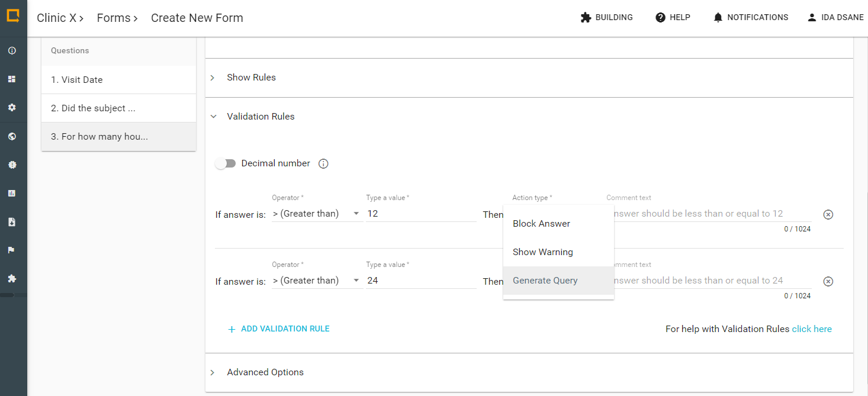This screenshot has height=396, width=868.
Task: Click the flag icon in sidebar
Action: (x=12, y=250)
